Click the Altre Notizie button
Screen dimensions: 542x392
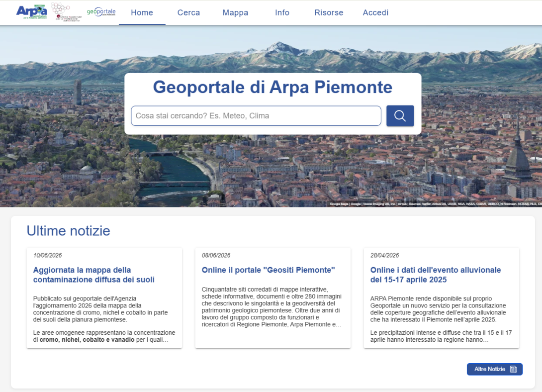click(x=495, y=369)
